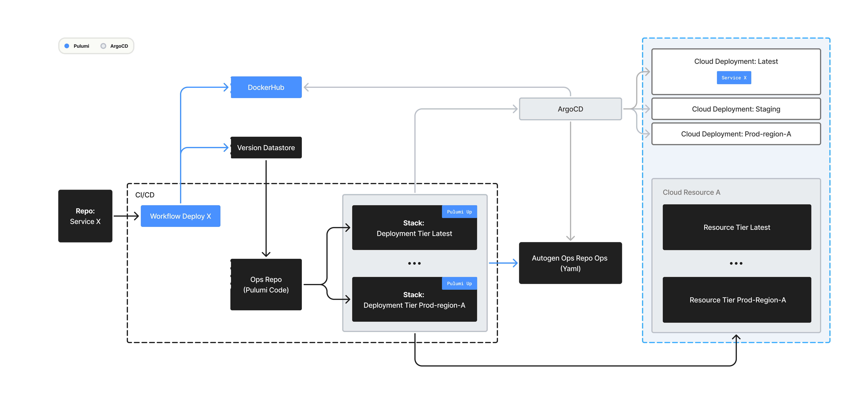The width and height of the screenshot is (868, 404).
Task: Open the Cloud Deployment: Staging box
Action: point(736,109)
